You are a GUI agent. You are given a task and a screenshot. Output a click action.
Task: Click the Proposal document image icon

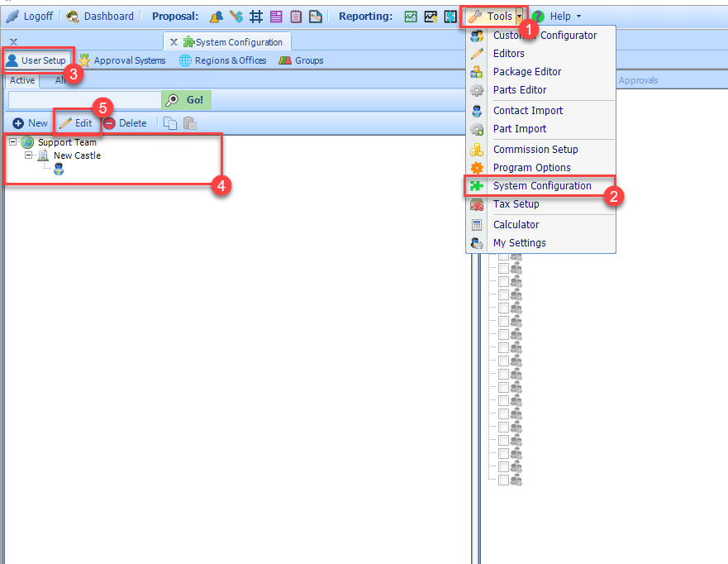(x=316, y=17)
